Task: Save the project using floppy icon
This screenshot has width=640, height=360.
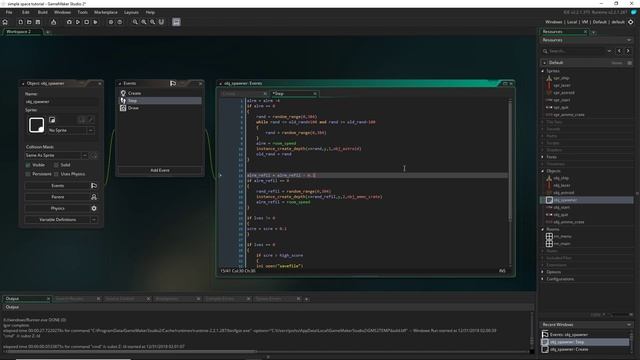Action: pos(38,22)
